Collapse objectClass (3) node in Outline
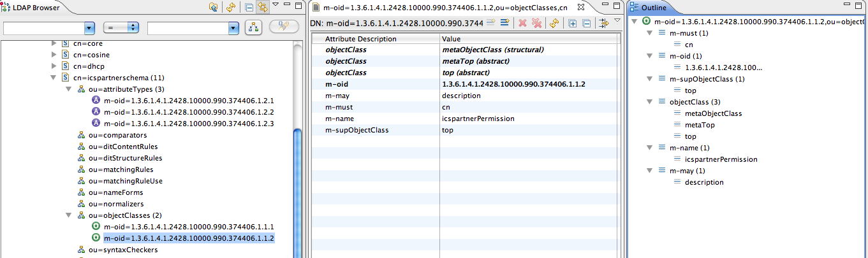Image resolution: width=868 pixels, height=258 pixels. pyautogui.click(x=649, y=102)
